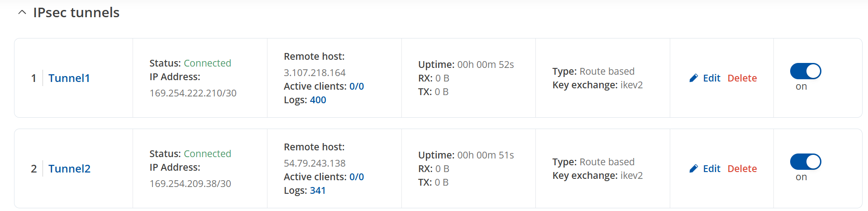Viewport: 868px width, 211px height.
Task: Click Edit for Tunnel2
Action: tap(711, 169)
